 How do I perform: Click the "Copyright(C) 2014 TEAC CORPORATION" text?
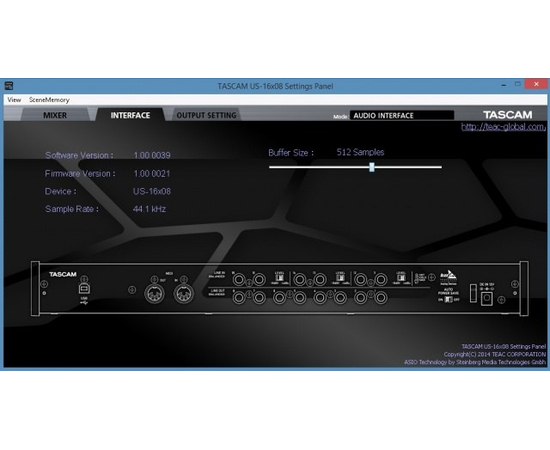(x=494, y=354)
